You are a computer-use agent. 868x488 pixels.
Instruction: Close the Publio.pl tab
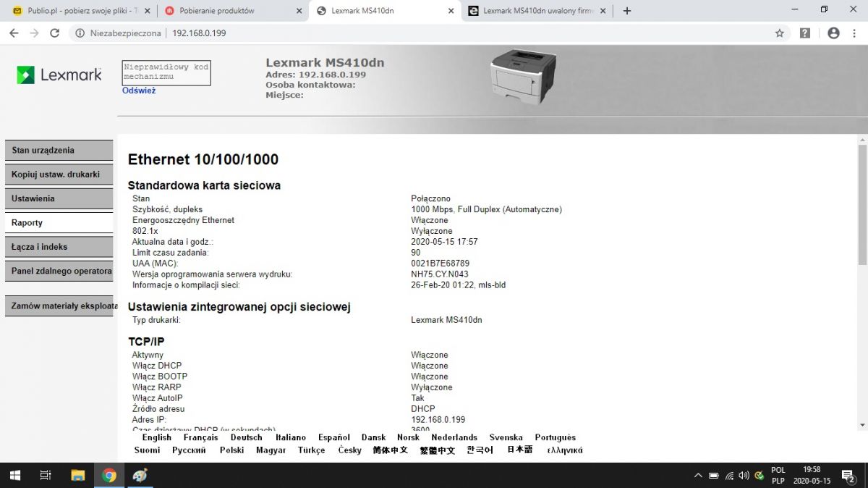click(148, 11)
